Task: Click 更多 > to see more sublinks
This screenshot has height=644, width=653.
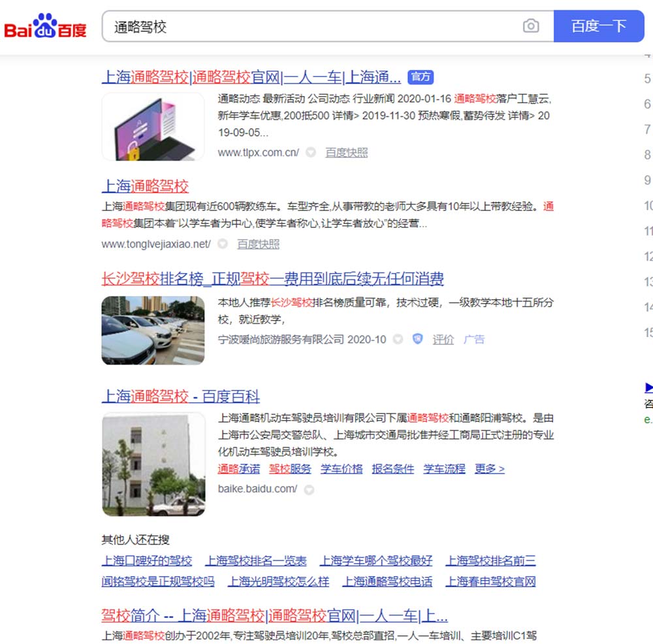Action: [489, 468]
